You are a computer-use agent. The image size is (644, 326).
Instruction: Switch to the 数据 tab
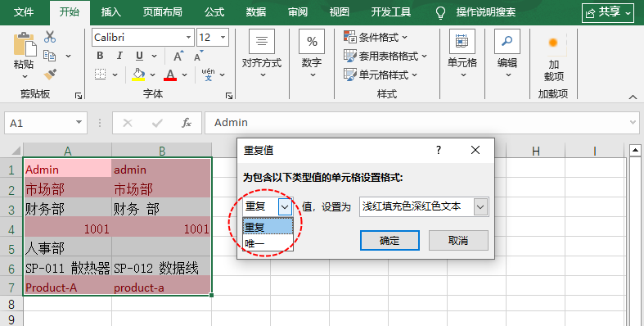coord(256,12)
